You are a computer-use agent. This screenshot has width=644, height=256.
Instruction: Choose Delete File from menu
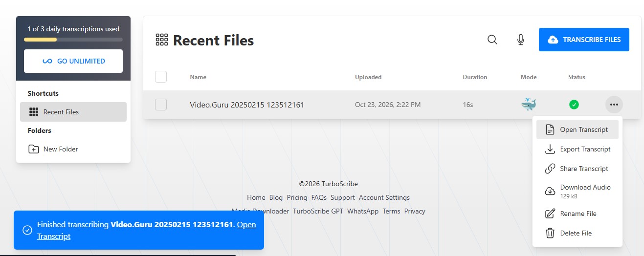point(577,233)
